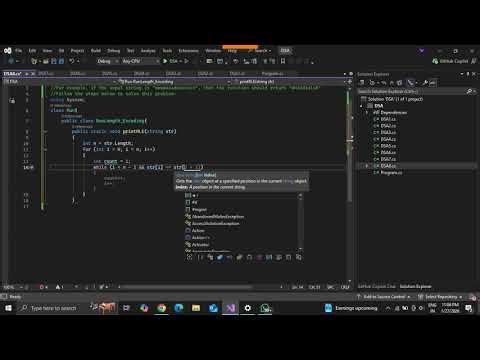Open the Window menu
This screenshot has width=480, height=360.
[213, 51]
